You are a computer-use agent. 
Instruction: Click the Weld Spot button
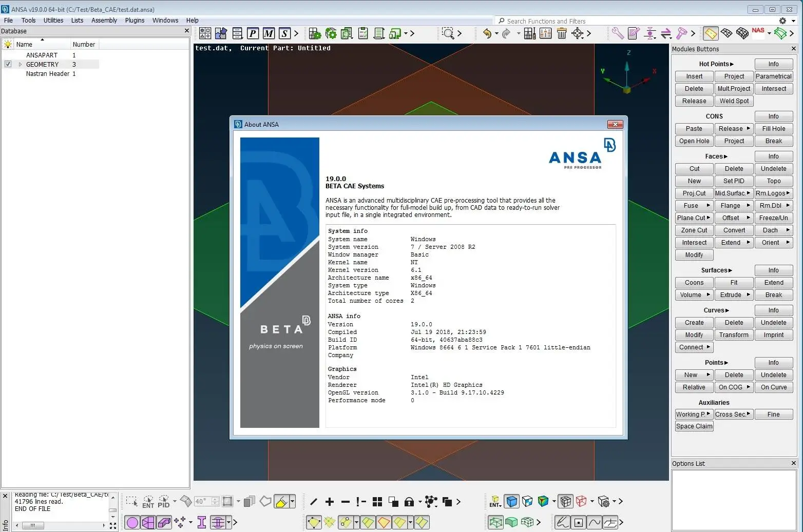(734, 101)
